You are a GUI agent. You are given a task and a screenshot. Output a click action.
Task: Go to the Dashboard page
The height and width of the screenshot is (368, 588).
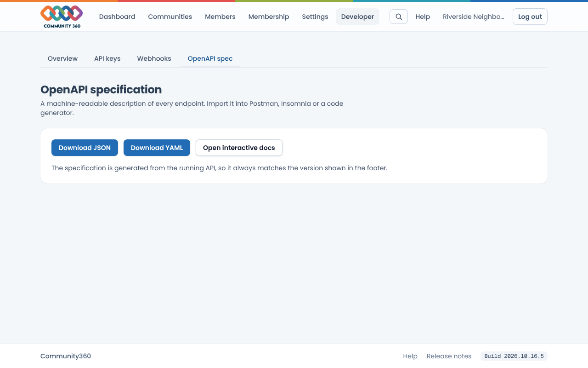click(117, 17)
